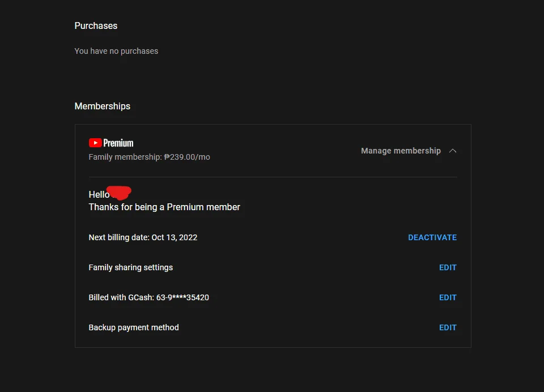Edit the GCash billing method
Viewport: 544px width, 392px height.
448,297
